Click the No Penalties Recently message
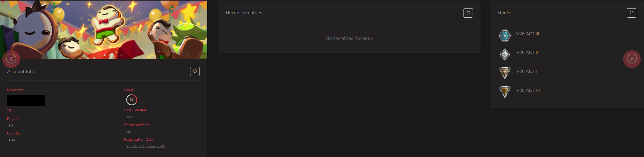This screenshot has width=644, height=157. coord(349,38)
